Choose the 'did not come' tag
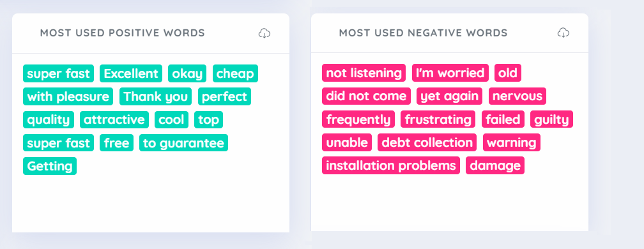The height and width of the screenshot is (249, 644). [366, 96]
